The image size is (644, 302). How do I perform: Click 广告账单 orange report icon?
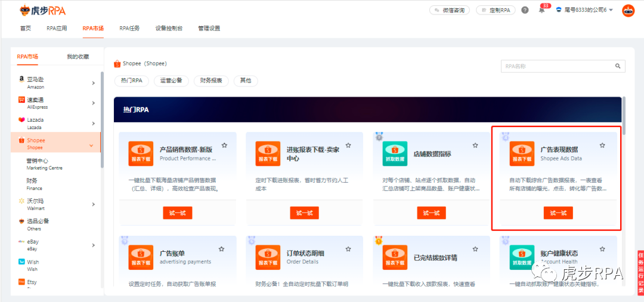pos(141,258)
